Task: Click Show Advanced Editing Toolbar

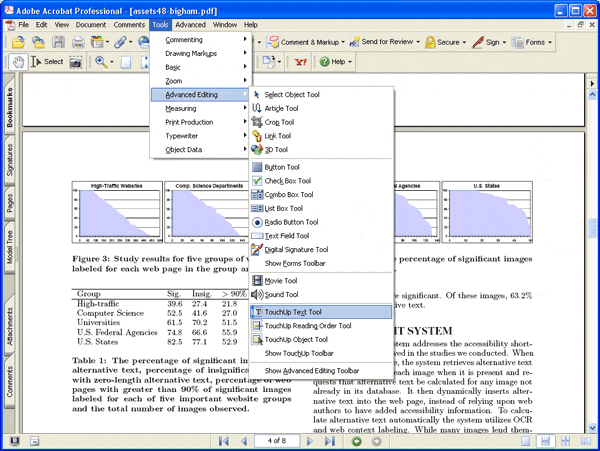Action: [321, 371]
